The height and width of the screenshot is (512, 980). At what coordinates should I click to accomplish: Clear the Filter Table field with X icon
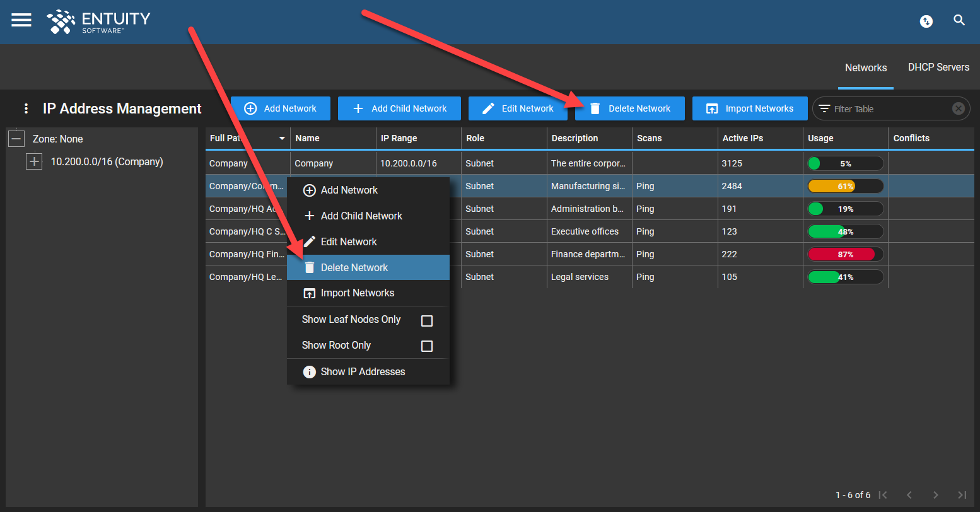[958, 108]
